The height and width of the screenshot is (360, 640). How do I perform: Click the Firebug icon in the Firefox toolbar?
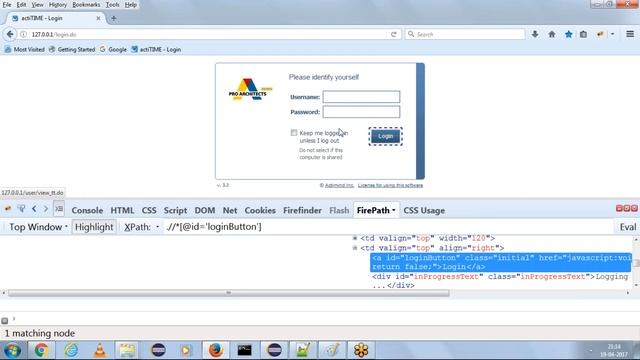click(x=600, y=34)
